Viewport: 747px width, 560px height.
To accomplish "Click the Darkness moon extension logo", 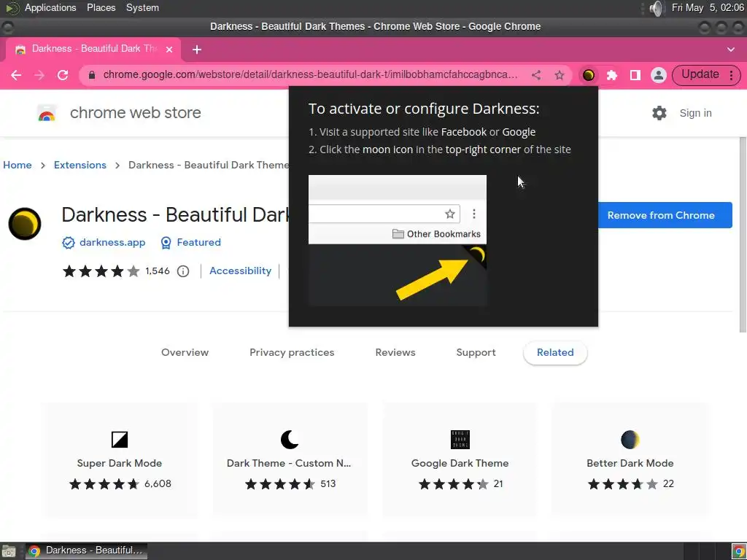I will (25, 224).
